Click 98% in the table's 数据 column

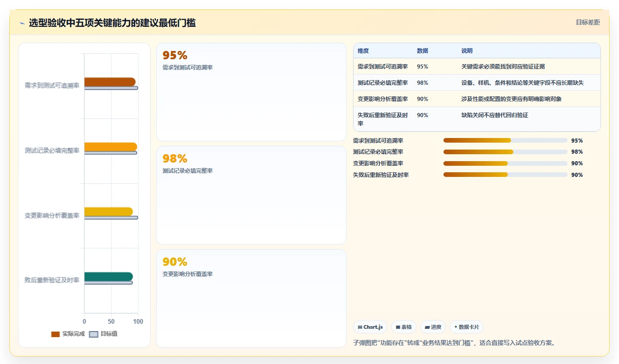tap(423, 83)
